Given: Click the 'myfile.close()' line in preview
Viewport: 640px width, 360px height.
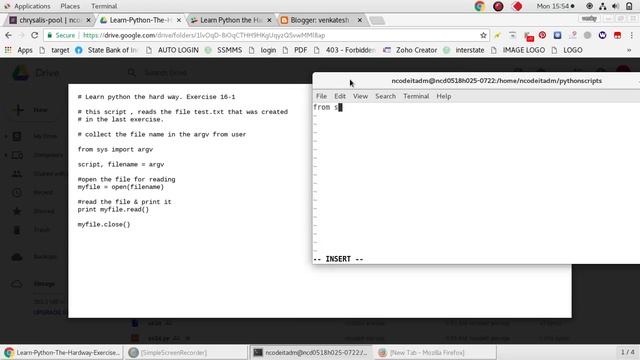Looking at the screenshot, I should [104, 224].
